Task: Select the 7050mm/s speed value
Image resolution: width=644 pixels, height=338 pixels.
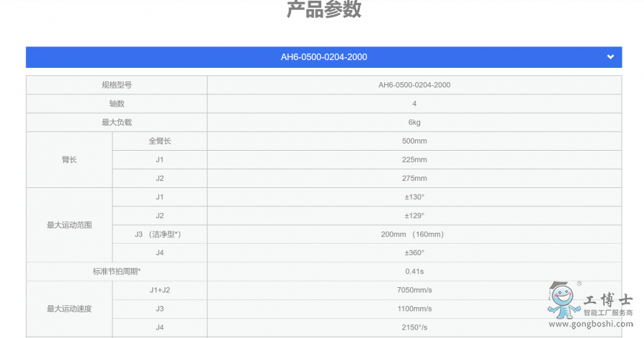Action: (x=414, y=290)
